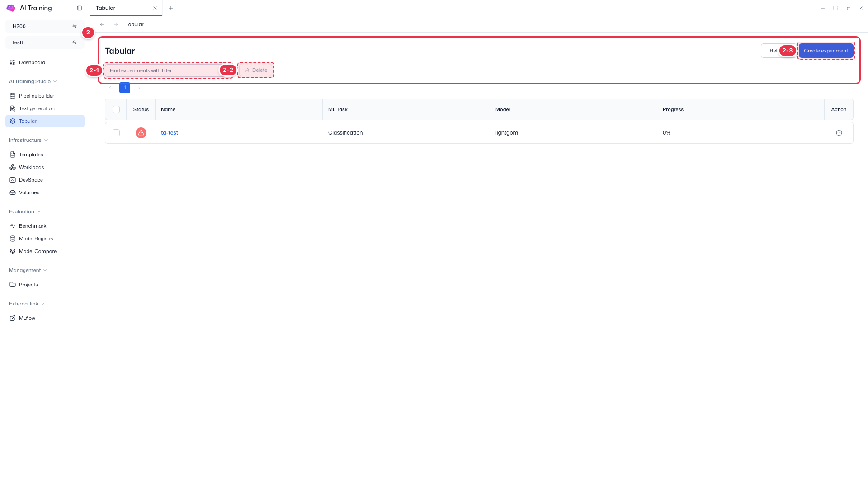
Task: Collapse External link section
Action: [x=27, y=304]
